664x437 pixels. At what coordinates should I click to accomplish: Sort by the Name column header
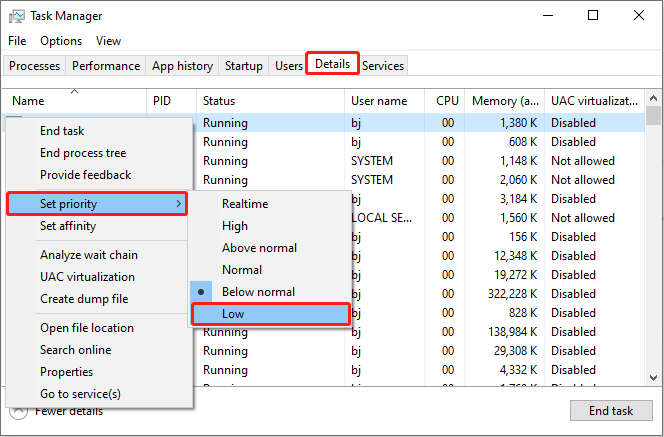(x=75, y=101)
